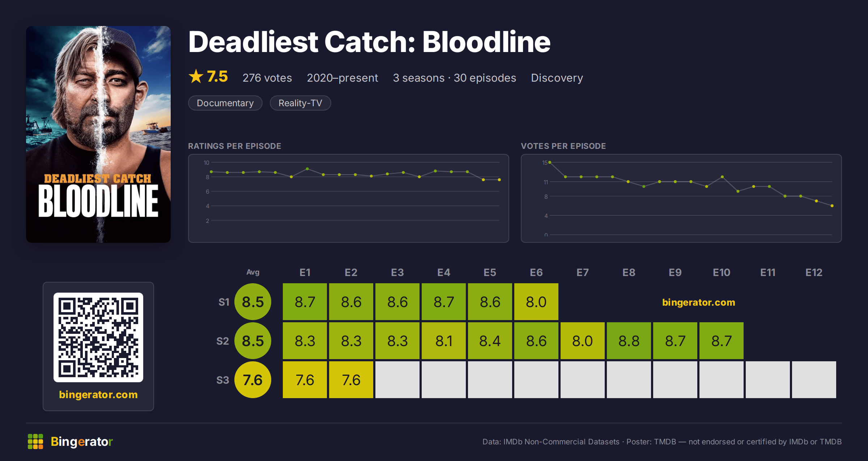This screenshot has width=868, height=461.
Task: Click the QR code image
Action: pos(98,337)
